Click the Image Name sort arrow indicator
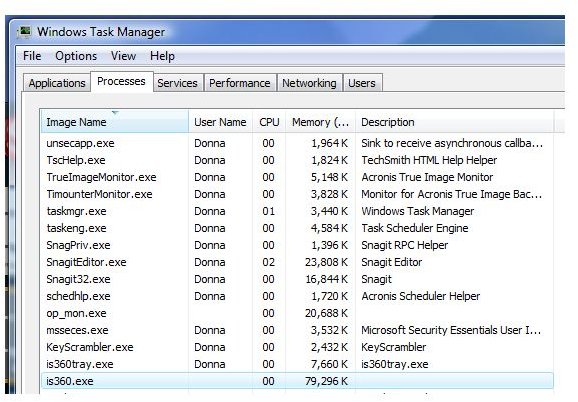 [115, 112]
